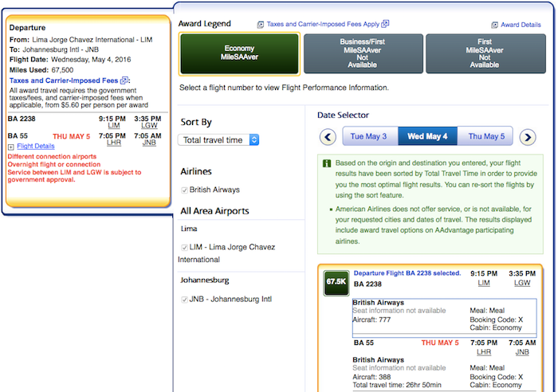Expand Flight Details plus icon
Screen dimensions: 558x392
pos(11,147)
